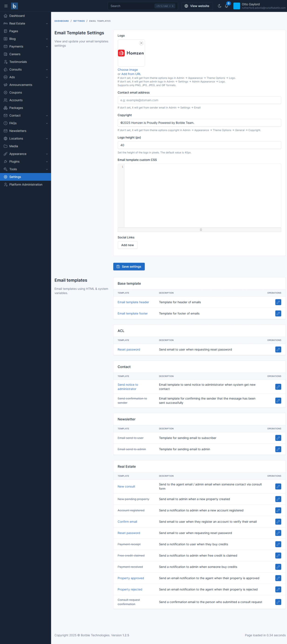The image size is (287, 644).
Task: Focus the Contact email address field
Action: [x=199, y=100]
